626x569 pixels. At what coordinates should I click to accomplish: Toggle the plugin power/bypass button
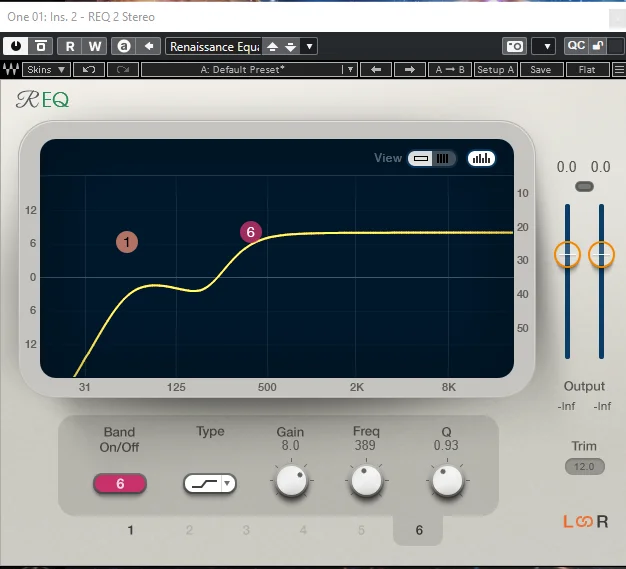16,46
